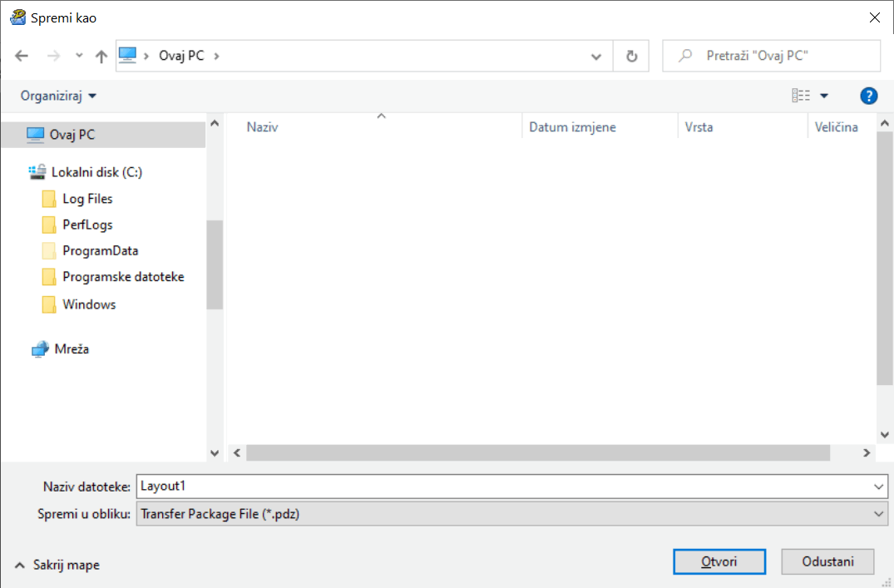Click the horizontal scrollbar thumb
Image resolution: width=894 pixels, height=588 pixels.
(538, 452)
